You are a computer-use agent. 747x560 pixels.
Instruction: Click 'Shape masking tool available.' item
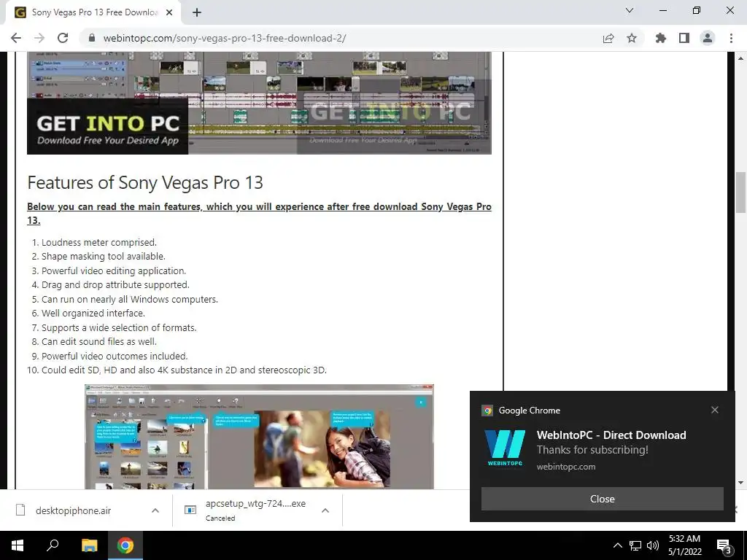point(104,256)
